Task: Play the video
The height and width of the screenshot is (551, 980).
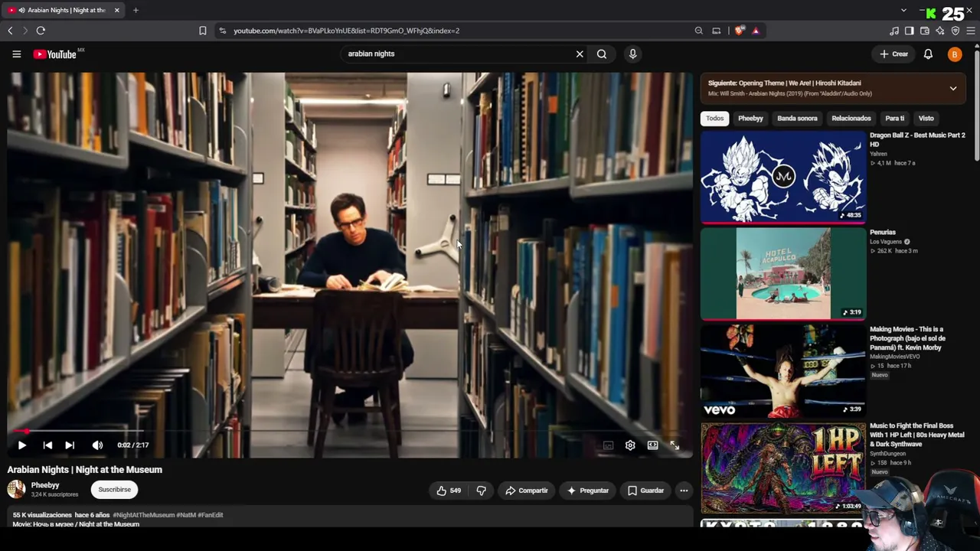Action: (22, 445)
